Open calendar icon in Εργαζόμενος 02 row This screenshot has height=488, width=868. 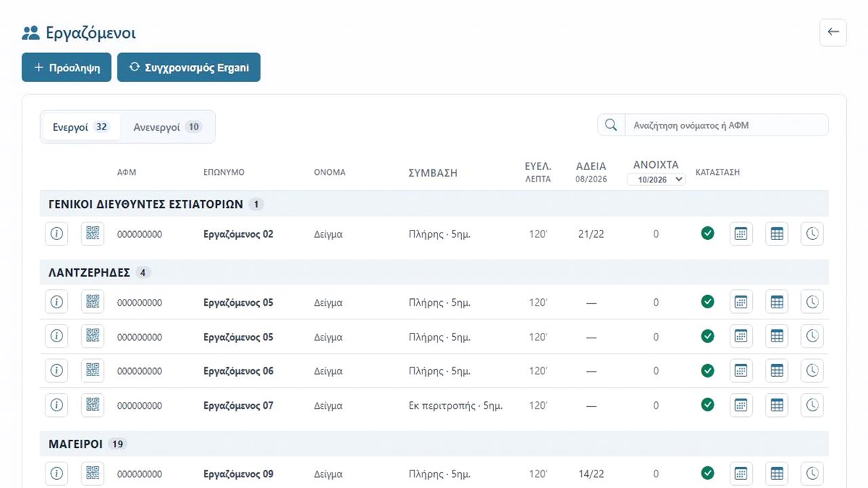pyautogui.click(x=741, y=234)
